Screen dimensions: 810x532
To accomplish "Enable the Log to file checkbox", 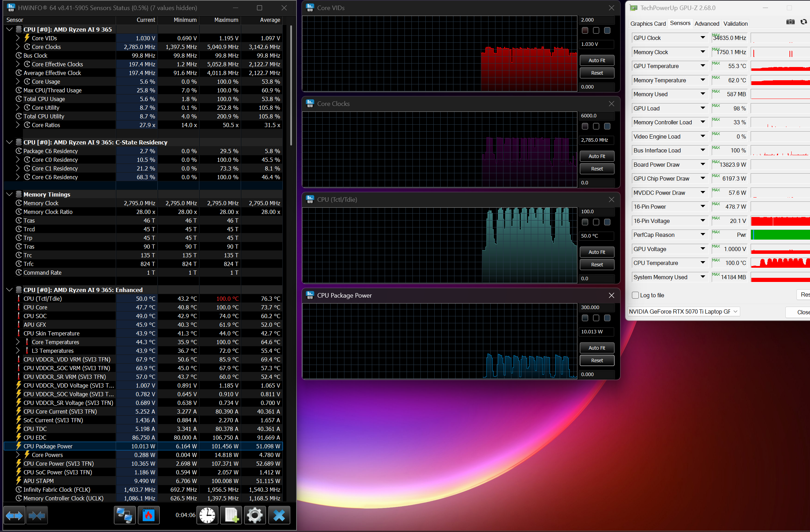I will point(635,295).
